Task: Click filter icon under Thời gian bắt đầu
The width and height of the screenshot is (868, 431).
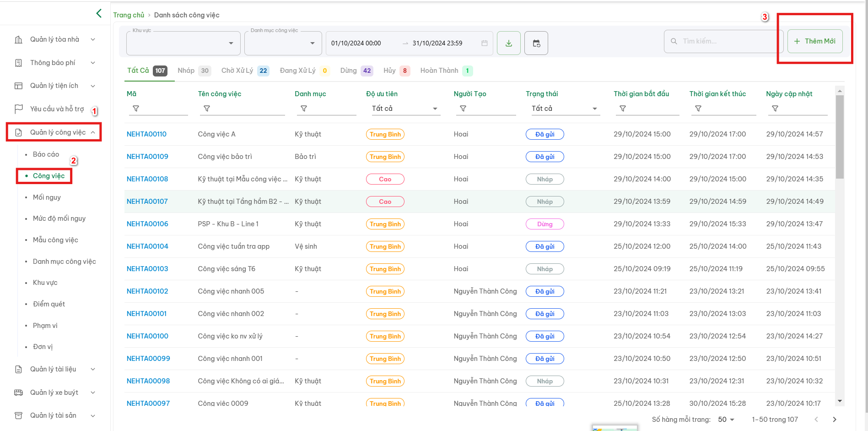Action: (x=623, y=109)
